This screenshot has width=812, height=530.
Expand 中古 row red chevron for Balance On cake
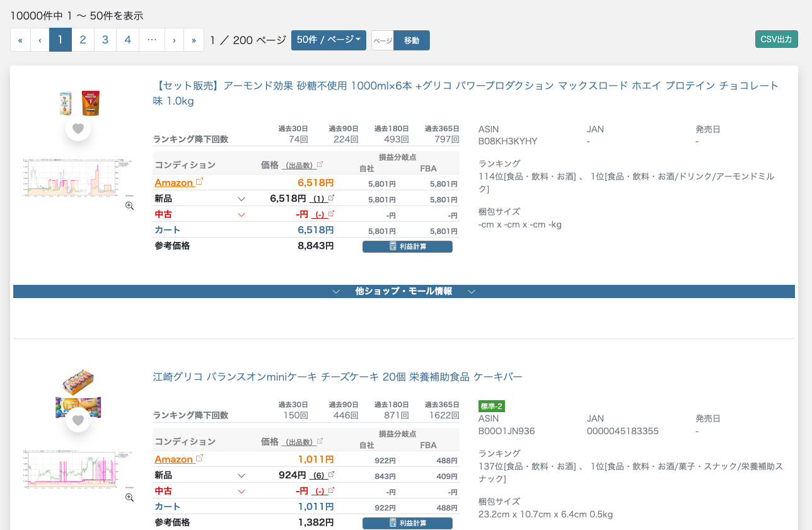[x=241, y=491]
